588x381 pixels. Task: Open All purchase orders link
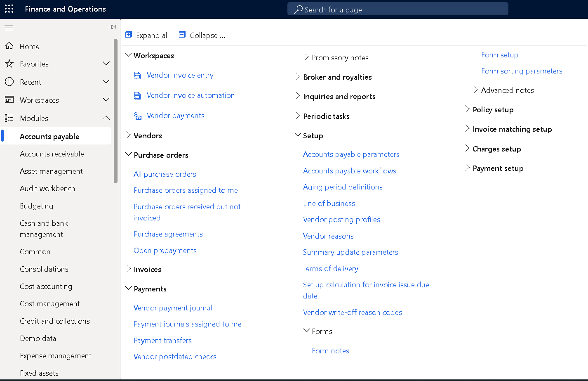(165, 174)
